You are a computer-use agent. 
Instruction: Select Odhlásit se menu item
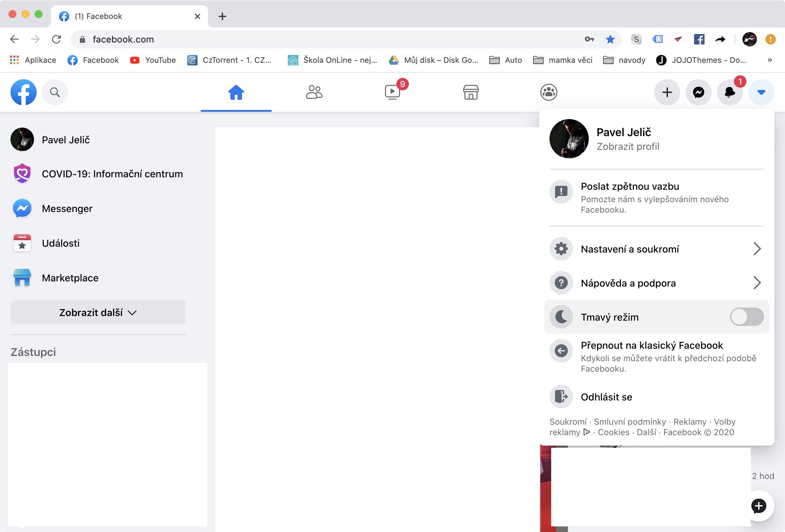point(606,397)
